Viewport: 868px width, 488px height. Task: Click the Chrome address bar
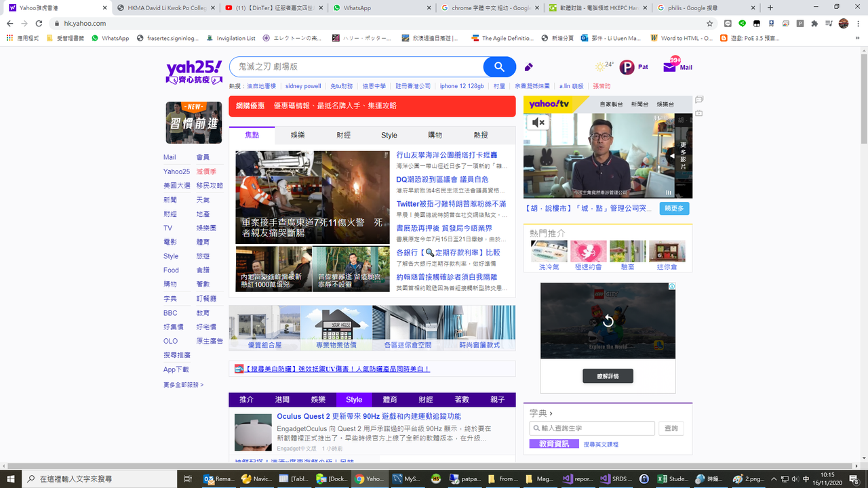[x=380, y=24]
